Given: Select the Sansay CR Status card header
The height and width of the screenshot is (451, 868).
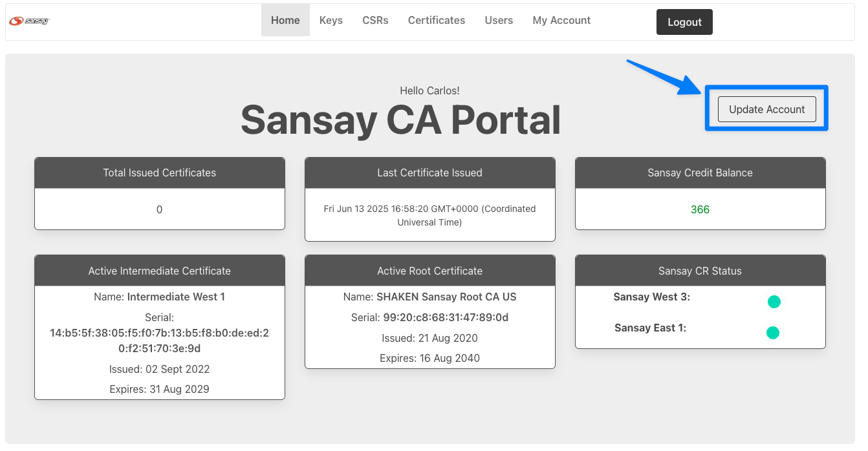Looking at the screenshot, I should (700, 271).
